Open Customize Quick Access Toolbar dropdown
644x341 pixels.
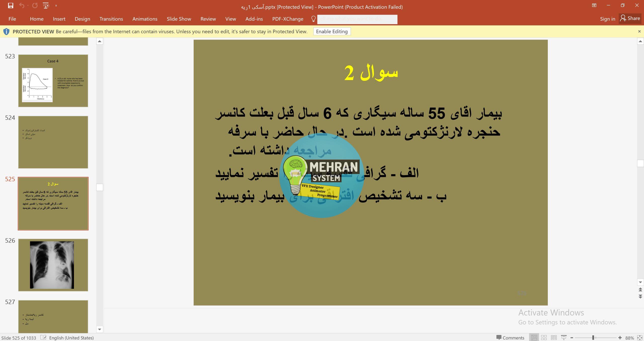point(56,6)
